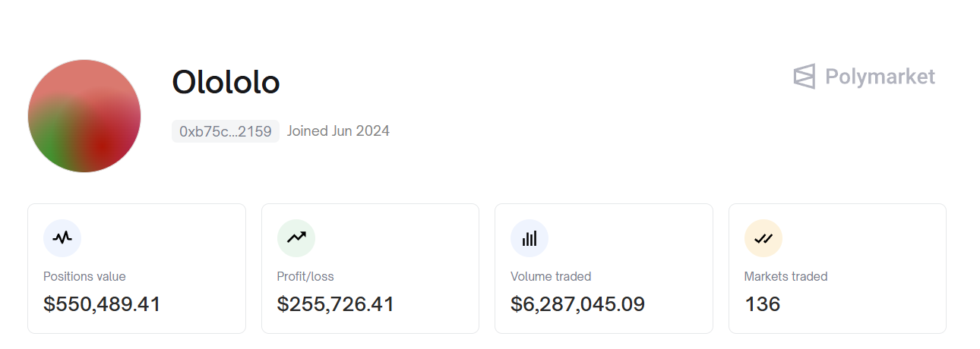Click the Profit/loss label
Viewport: 980px width, 349px height.
coord(305,276)
